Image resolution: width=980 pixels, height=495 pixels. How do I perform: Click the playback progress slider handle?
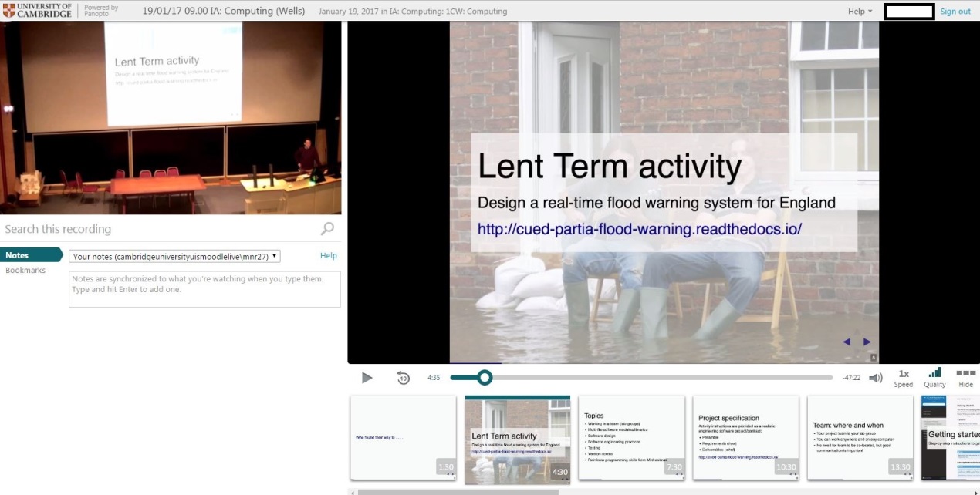485,377
